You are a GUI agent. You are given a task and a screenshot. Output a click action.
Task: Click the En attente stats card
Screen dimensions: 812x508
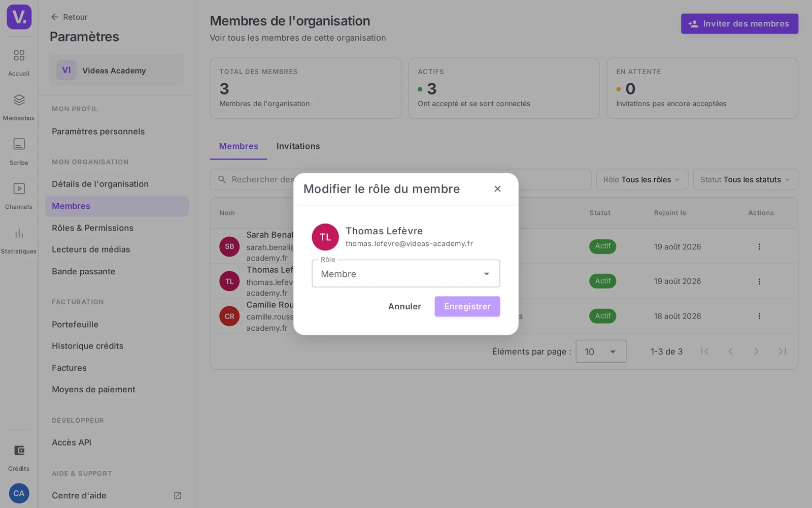702,88
